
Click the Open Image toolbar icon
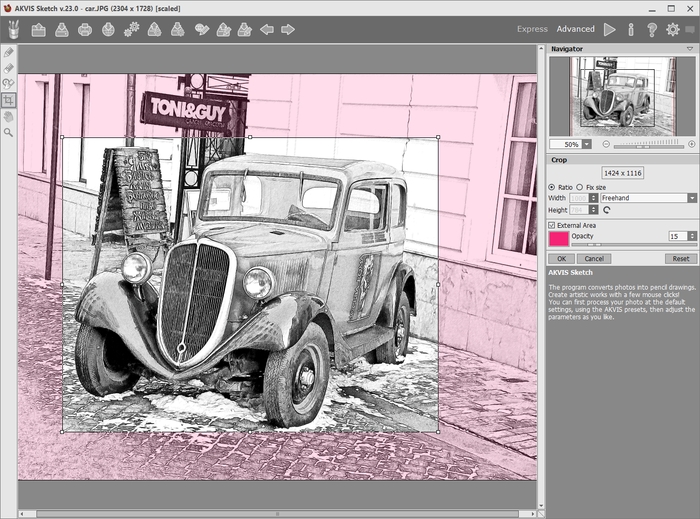click(x=39, y=30)
